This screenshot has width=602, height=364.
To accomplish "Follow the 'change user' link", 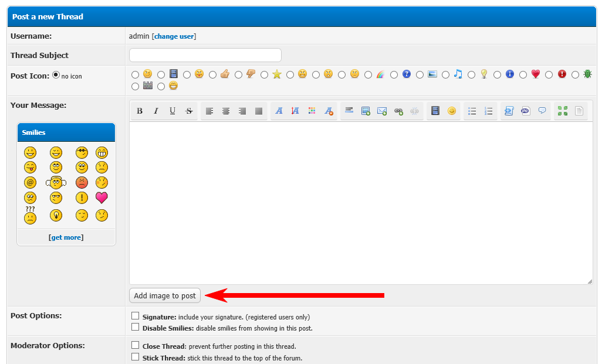I will coord(174,36).
